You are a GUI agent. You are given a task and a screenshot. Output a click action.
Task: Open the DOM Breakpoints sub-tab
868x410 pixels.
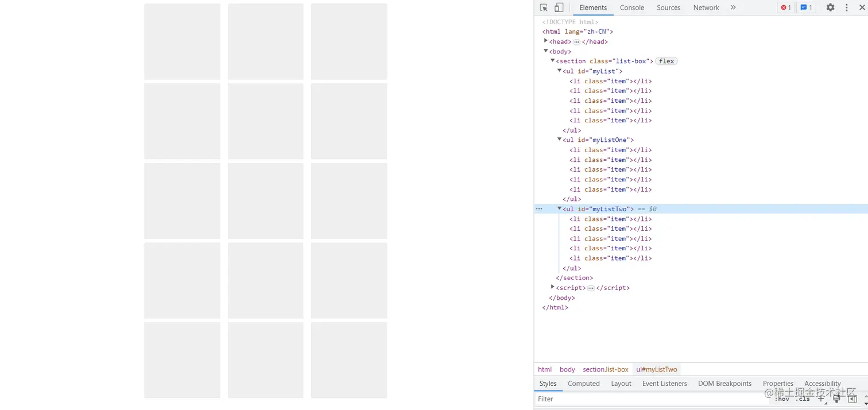point(724,384)
